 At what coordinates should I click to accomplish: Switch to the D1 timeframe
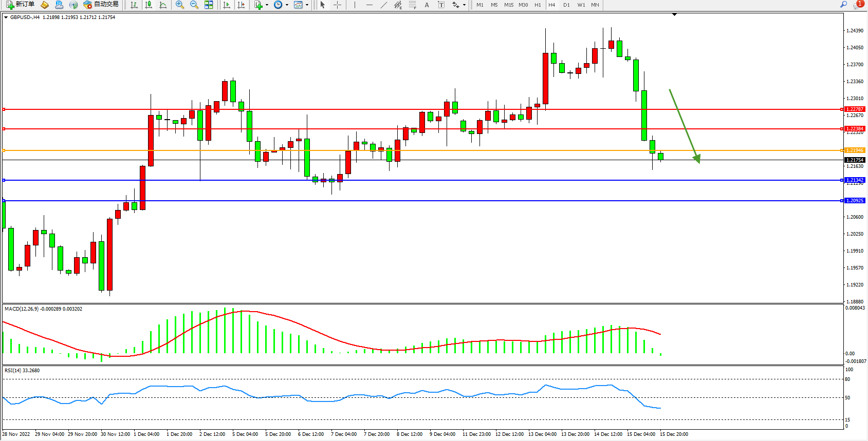coord(566,5)
